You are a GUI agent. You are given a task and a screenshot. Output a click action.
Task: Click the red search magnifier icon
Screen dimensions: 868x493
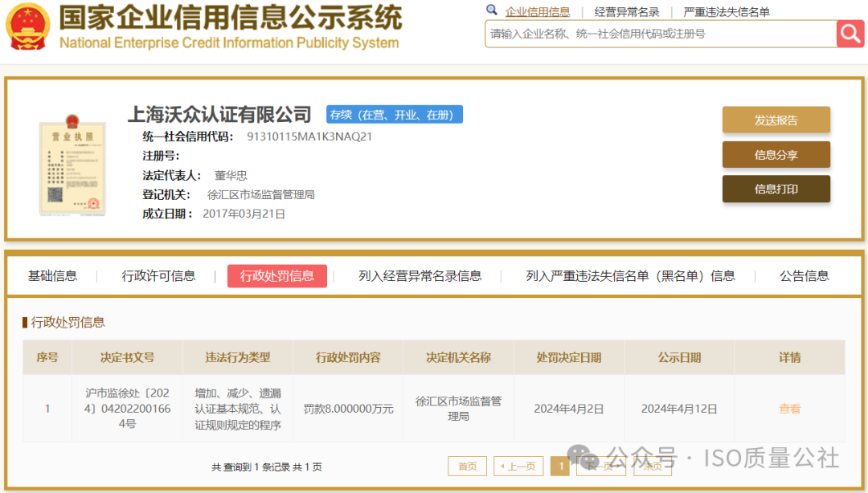pyautogui.click(x=850, y=34)
